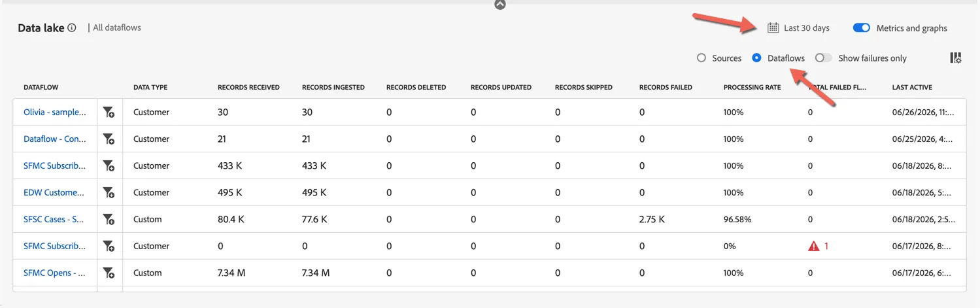Click the filter icon for Dataflow - Con row
Image resolution: width=980 pixels, height=308 pixels.
pos(109,139)
